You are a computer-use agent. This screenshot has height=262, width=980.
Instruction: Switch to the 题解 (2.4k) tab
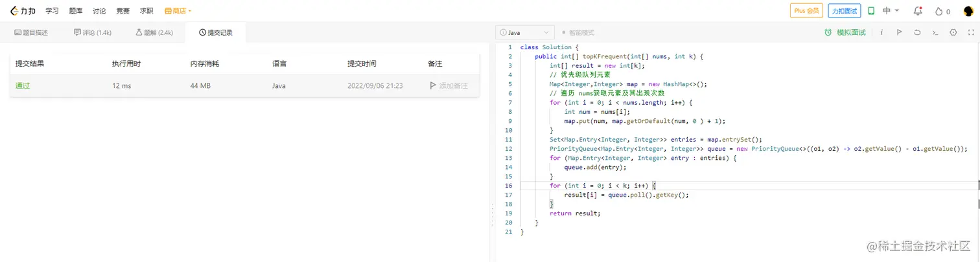click(x=154, y=32)
